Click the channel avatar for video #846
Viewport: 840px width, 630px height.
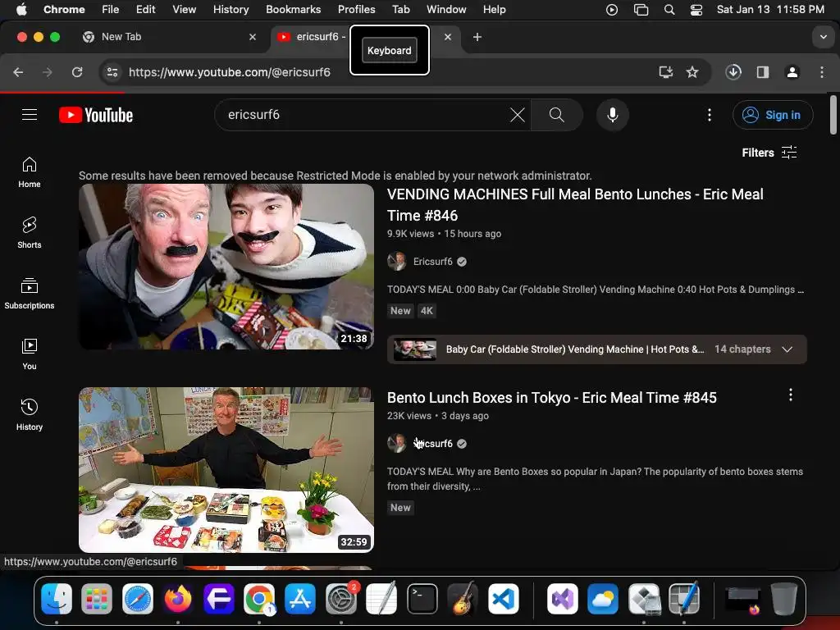click(396, 262)
